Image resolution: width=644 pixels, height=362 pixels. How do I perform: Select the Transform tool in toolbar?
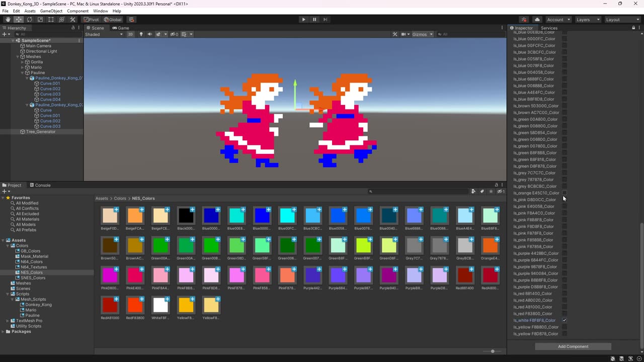pos(61,20)
